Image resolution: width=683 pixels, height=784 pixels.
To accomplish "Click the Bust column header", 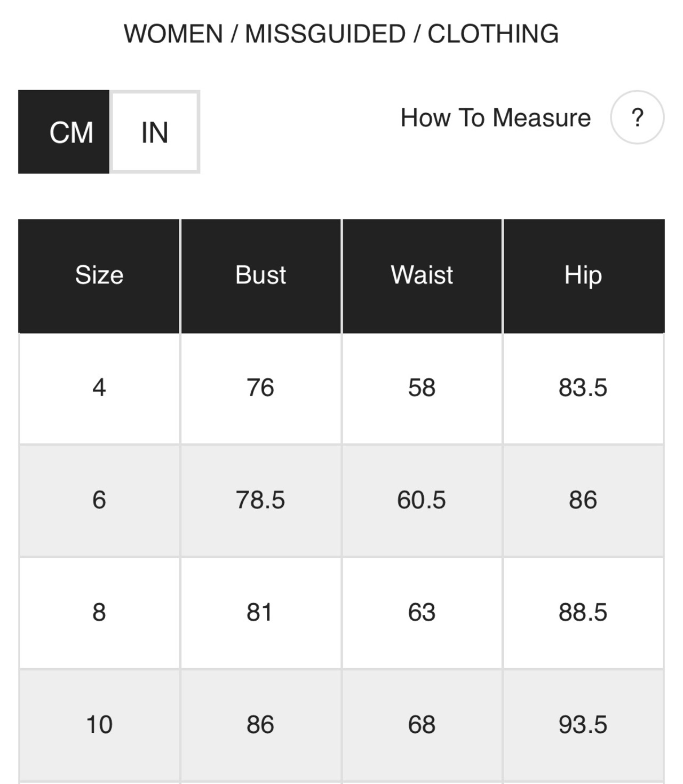I will [260, 275].
